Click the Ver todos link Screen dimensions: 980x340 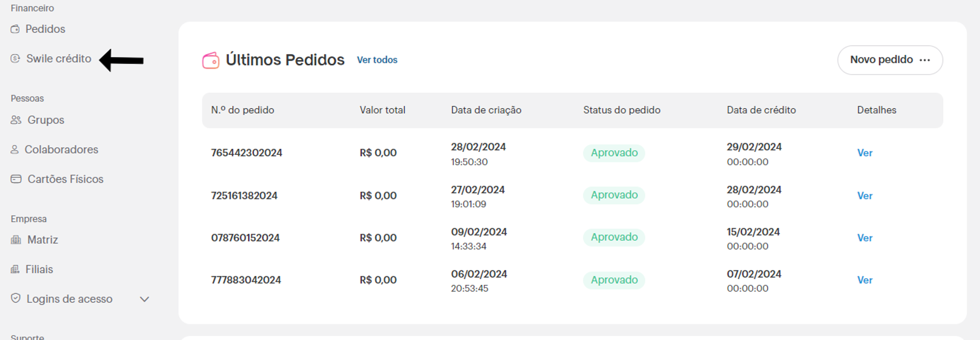coord(377,60)
